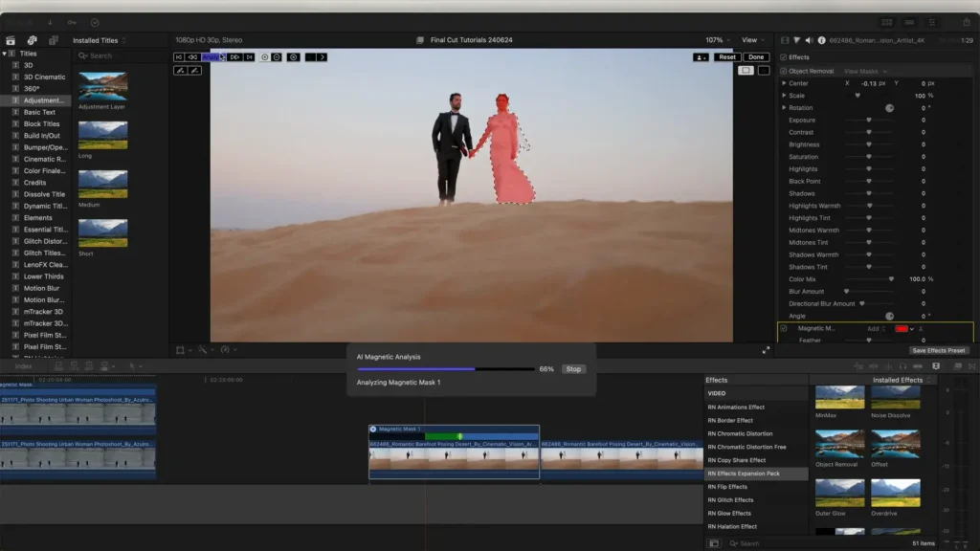
Task: Click the fullscreen expand viewer icon
Action: tap(766, 350)
